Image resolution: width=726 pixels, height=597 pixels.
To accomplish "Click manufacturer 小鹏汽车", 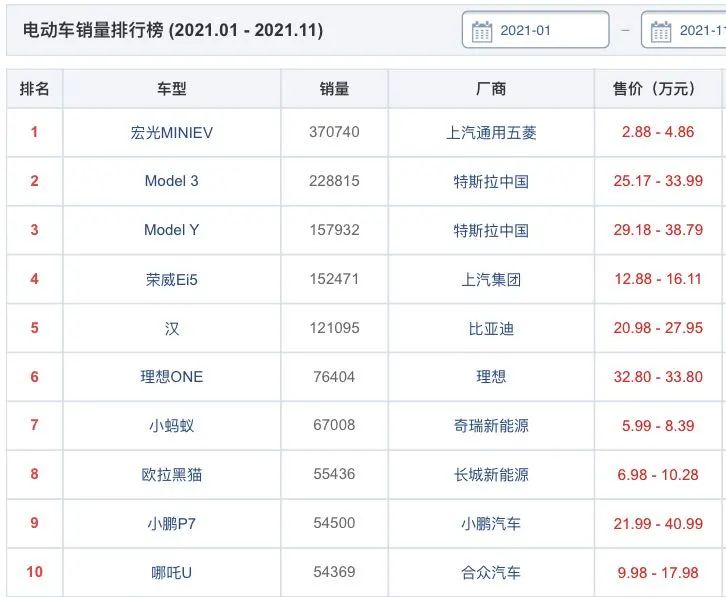I will (491, 524).
